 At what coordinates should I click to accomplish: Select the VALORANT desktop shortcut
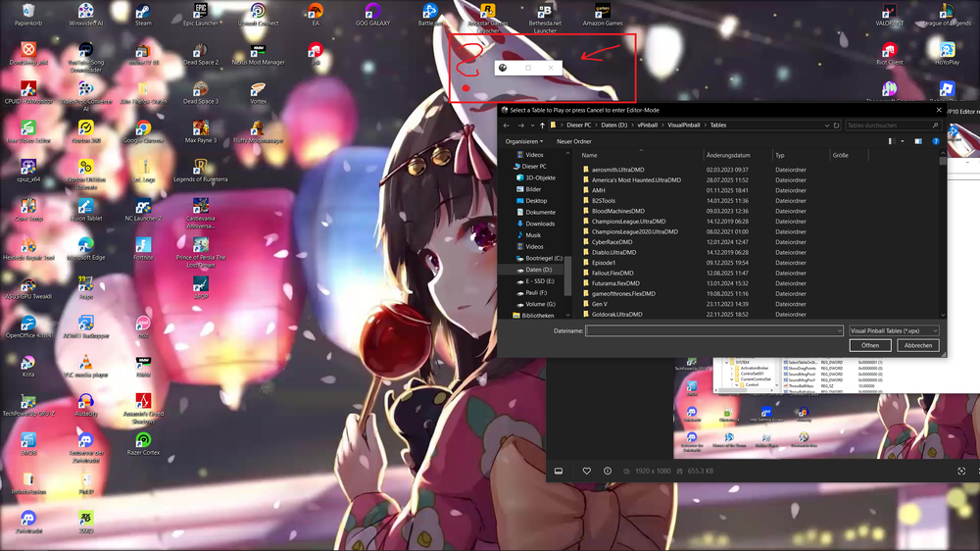890,15
